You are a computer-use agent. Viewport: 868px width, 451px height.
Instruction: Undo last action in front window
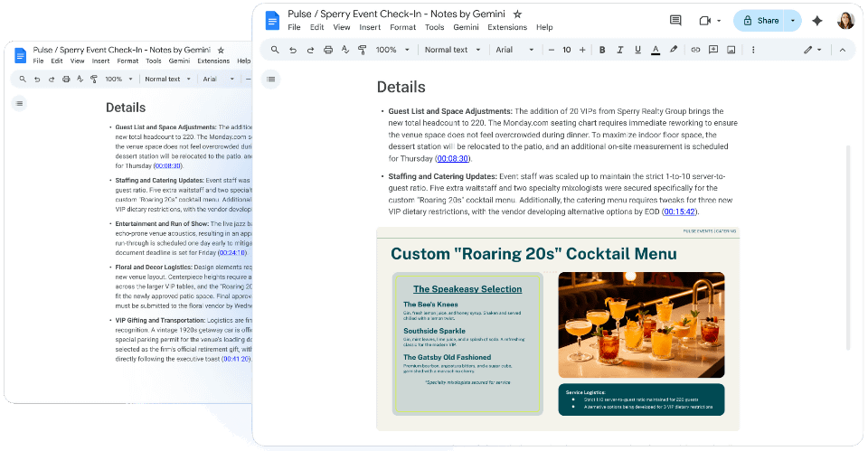(293, 50)
